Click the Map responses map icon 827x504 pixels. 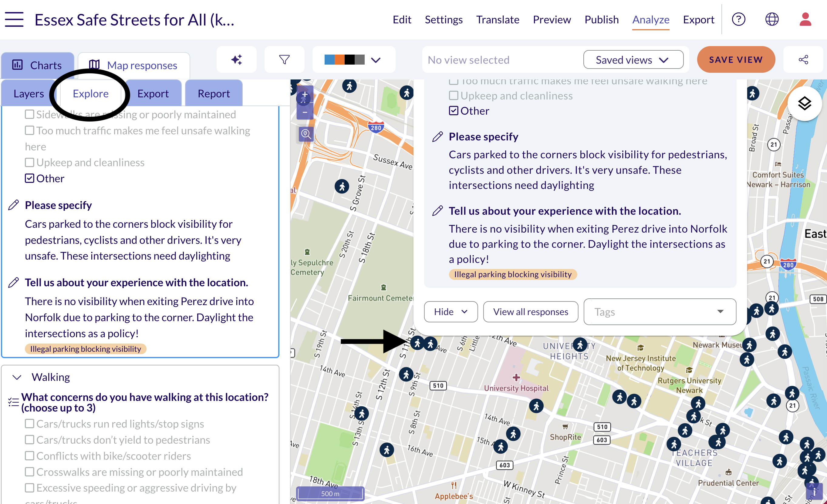click(95, 64)
